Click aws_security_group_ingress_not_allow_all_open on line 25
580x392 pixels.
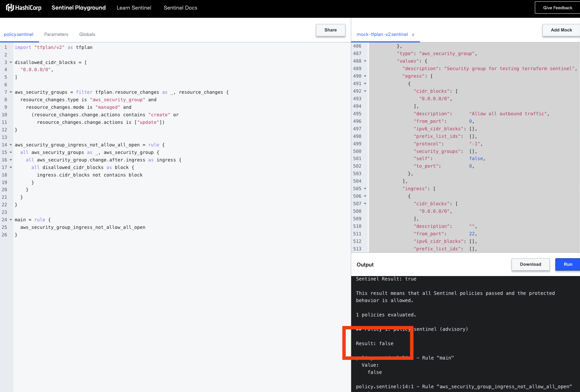83,227
